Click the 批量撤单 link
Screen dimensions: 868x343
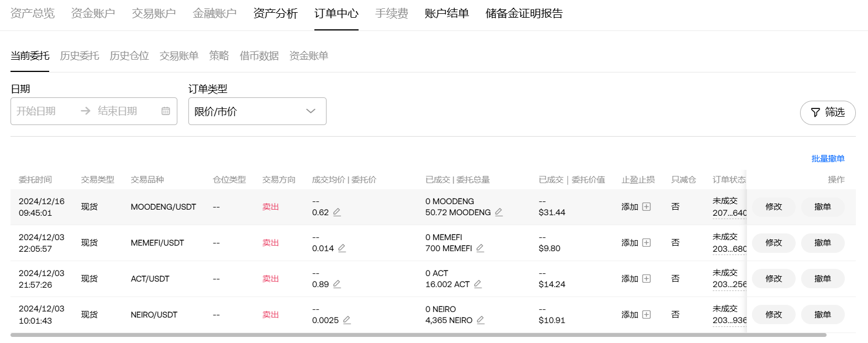(x=828, y=159)
